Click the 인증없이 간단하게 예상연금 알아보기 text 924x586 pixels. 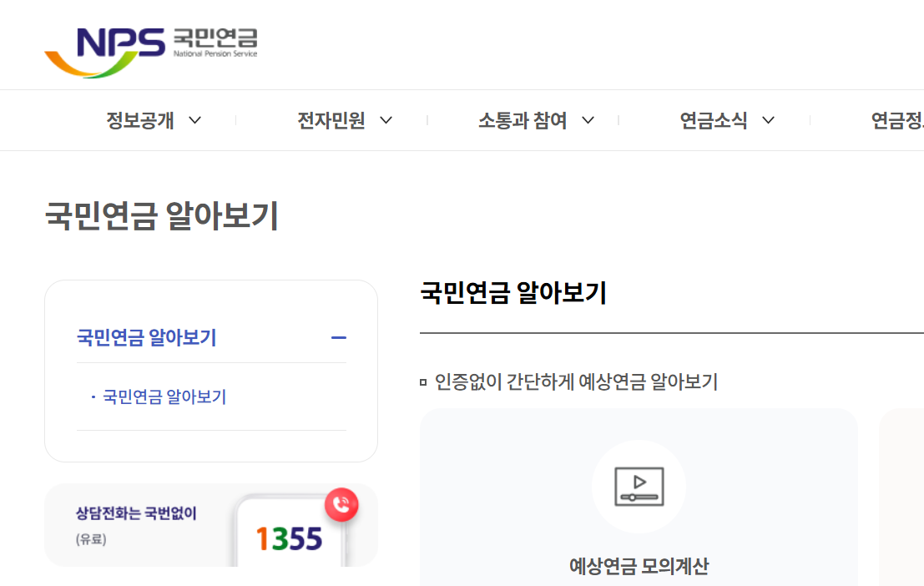pyautogui.click(x=576, y=382)
